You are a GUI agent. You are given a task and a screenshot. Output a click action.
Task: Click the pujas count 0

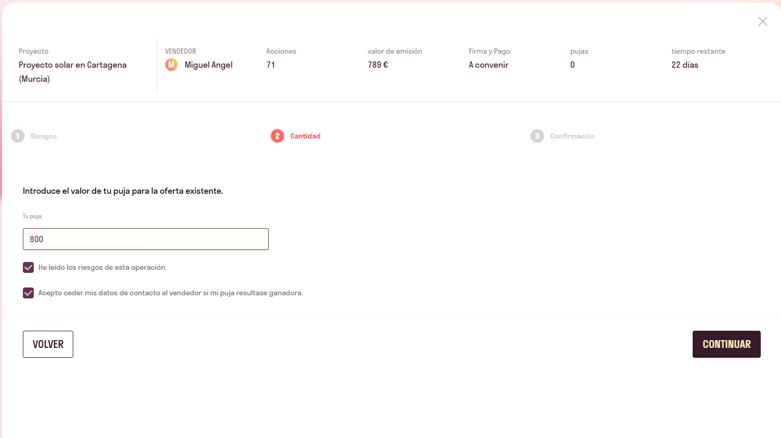[x=572, y=65]
